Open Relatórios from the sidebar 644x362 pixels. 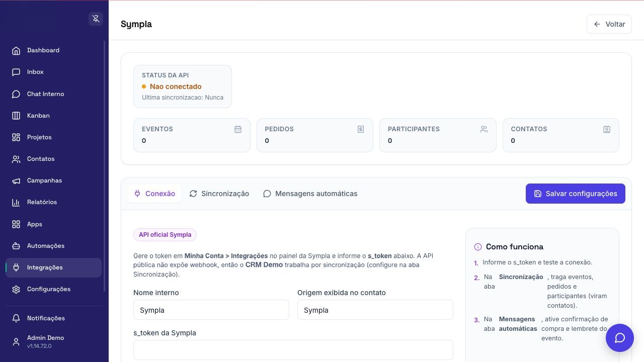tap(53, 202)
